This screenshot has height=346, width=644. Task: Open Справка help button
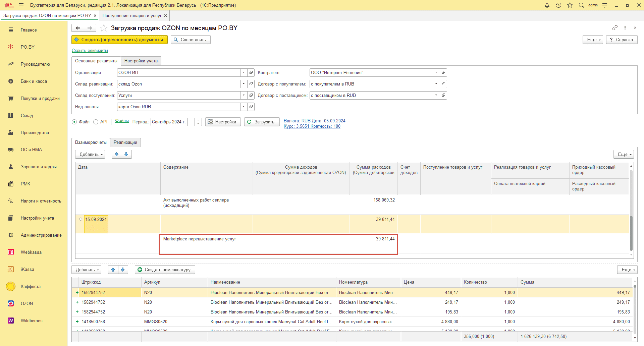coord(622,40)
